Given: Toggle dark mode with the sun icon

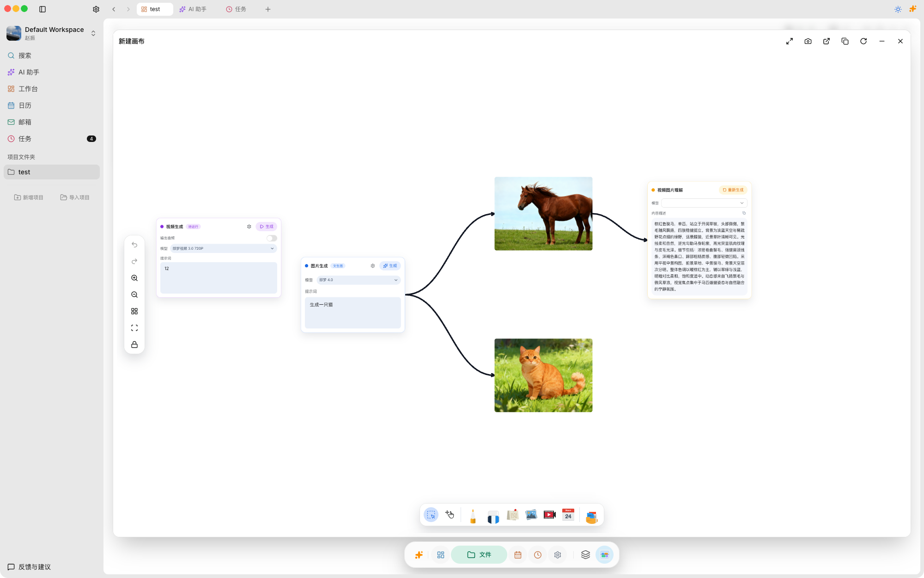Looking at the screenshot, I should point(898,9).
